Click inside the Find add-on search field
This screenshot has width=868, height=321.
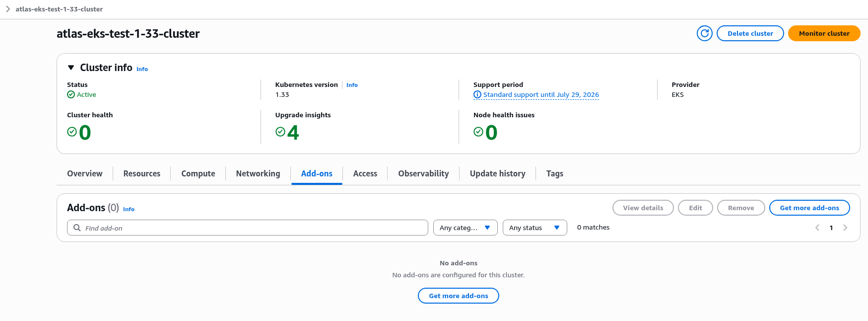[x=248, y=228]
